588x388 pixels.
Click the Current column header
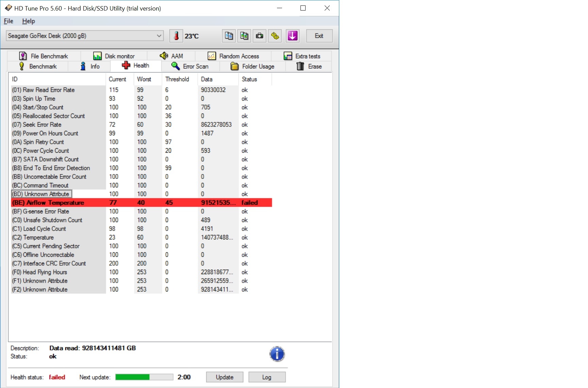[x=120, y=79]
